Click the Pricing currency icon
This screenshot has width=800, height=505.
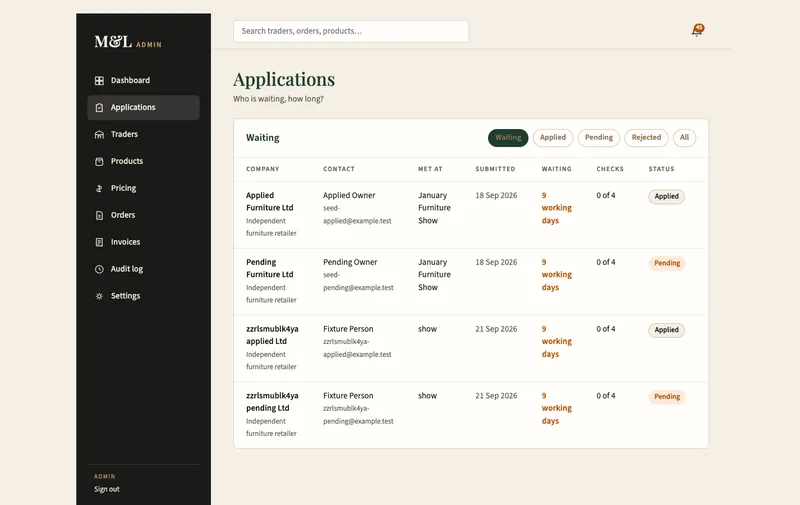click(99, 189)
